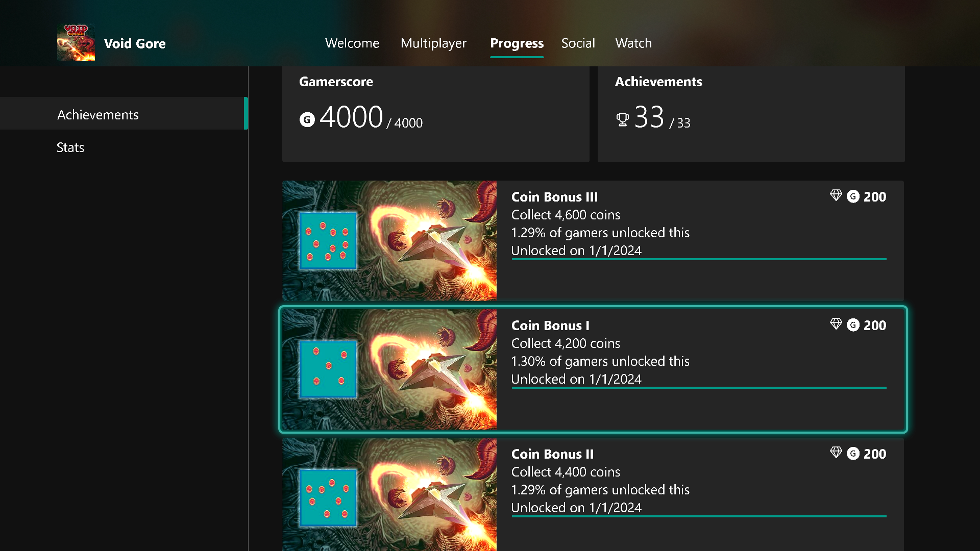Viewport: 980px width, 551px height.
Task: Click the gamerscore G icon on Coin Bonus III
Action: 853,196
